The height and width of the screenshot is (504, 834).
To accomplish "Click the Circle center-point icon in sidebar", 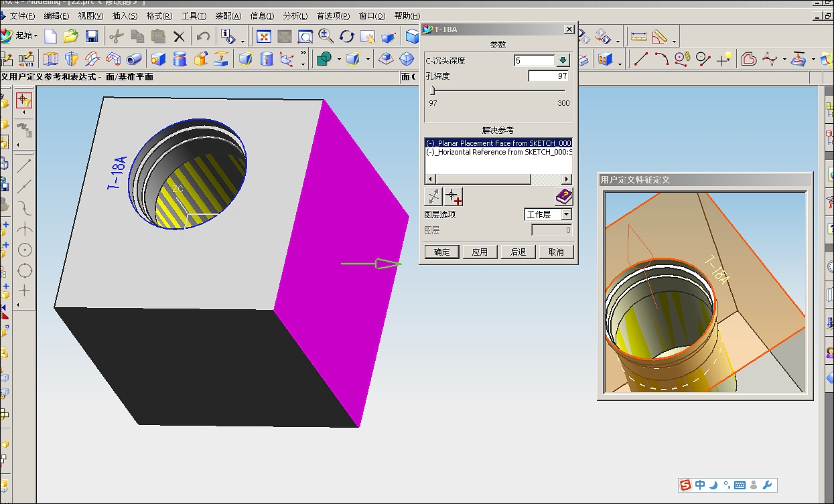I will [x=25, y=250].
